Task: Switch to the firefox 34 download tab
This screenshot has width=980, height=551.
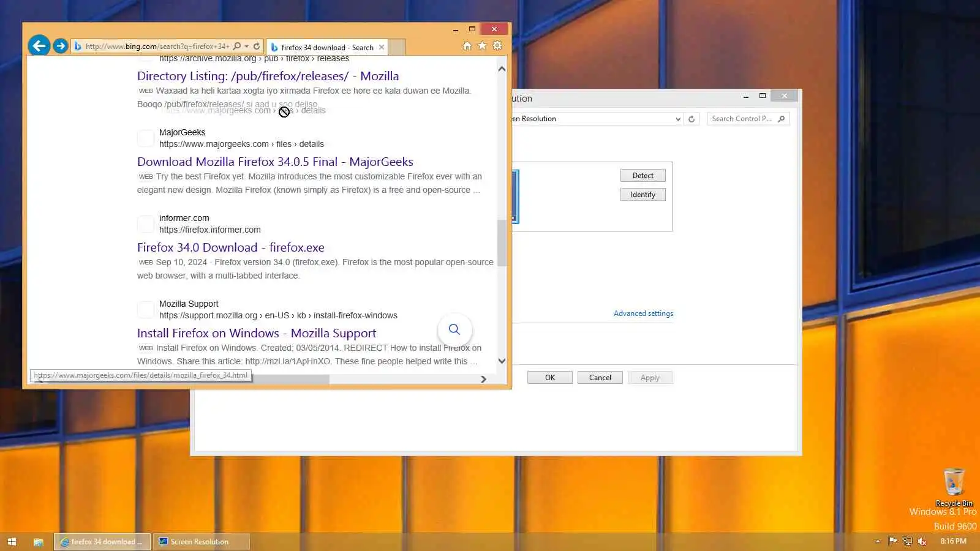Action: 328,47
